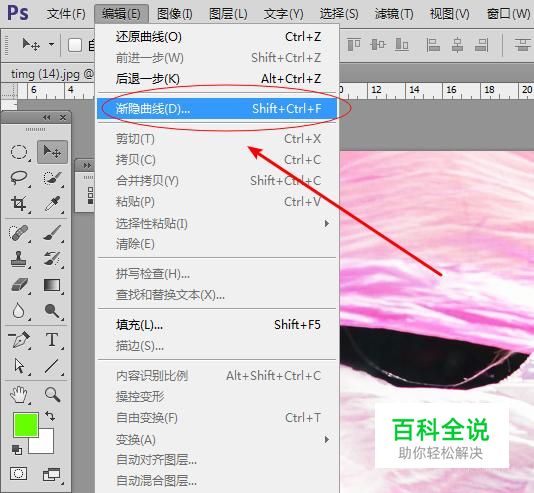Click the Photoshop Ps logo
534x493 pixels.
18,13
